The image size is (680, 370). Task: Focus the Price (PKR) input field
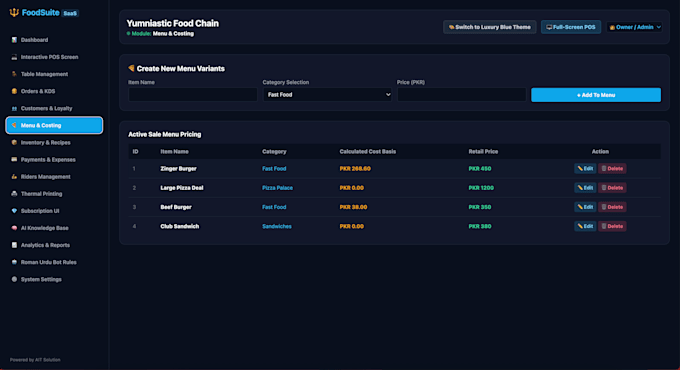(x=461, y=95)
